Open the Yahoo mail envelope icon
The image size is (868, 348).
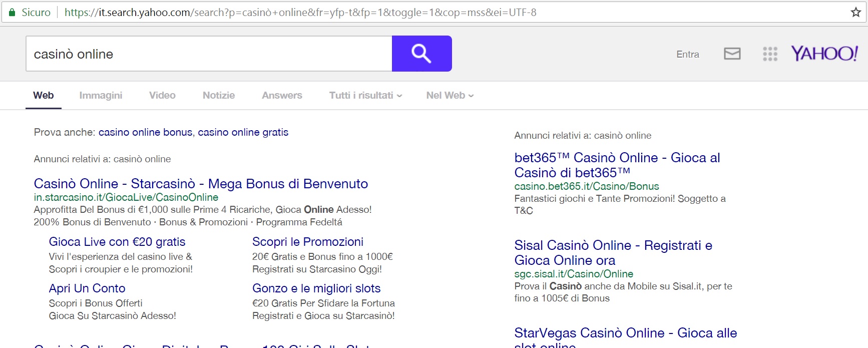pos(732,54)
